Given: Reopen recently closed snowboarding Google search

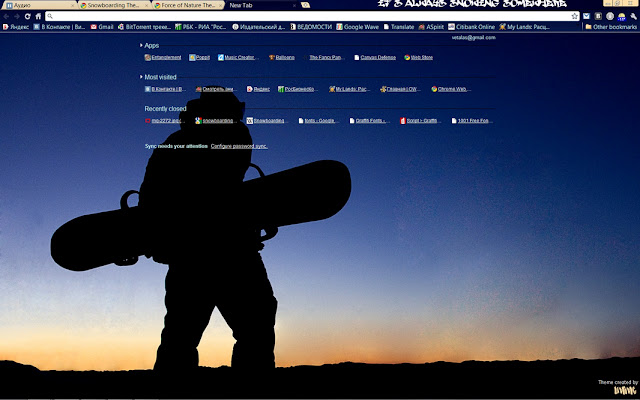Looking at the screenshot, I should tap(217, 121).
